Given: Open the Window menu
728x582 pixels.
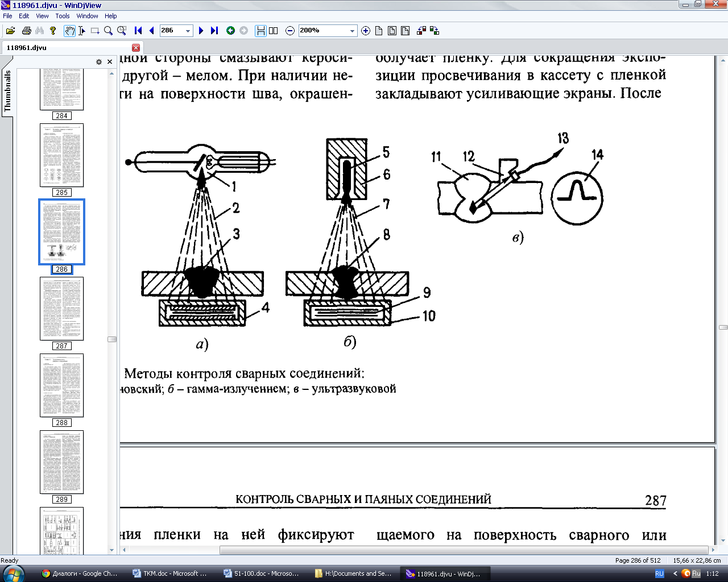Looking at the screenshot, I should pyautogui.click(x=87, y=16).
